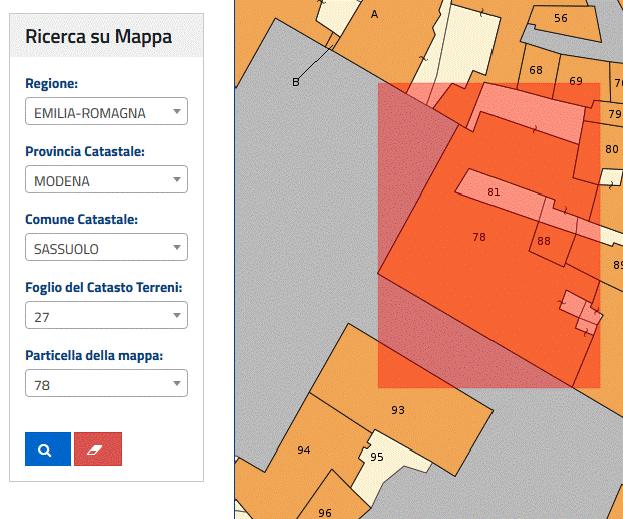This screenshot has height=519, width=623.
Task: Click the light-colored parcel 95
Action: coord(377,457)
